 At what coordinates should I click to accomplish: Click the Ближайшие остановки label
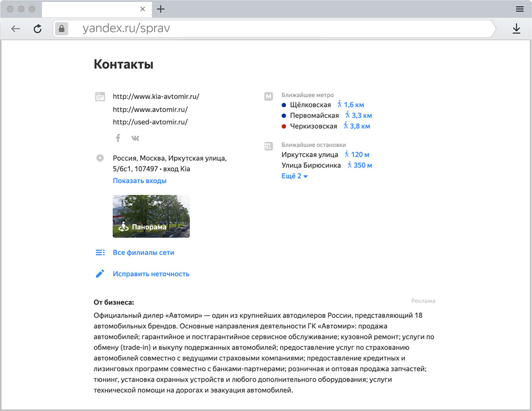click(x=314, y=145)
